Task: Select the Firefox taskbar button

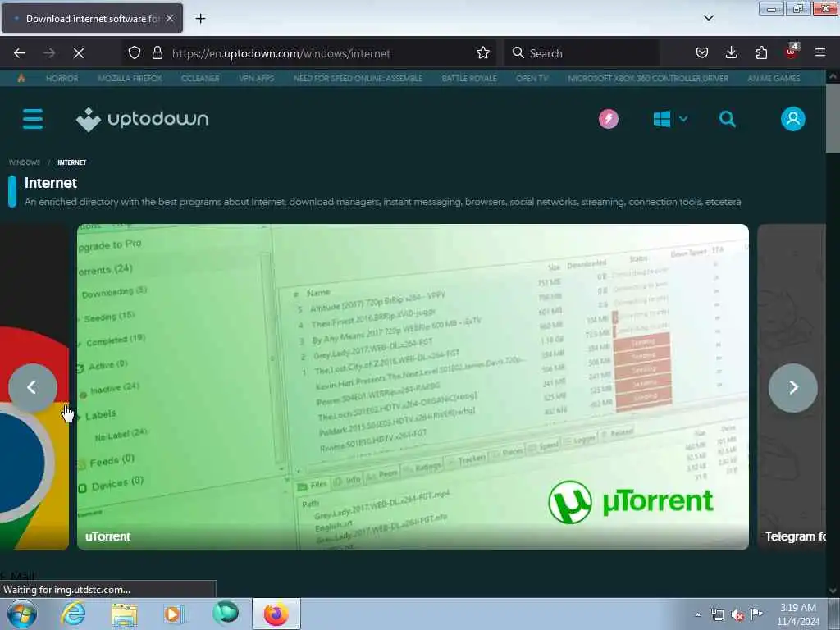Action: (x=276, y=614)
